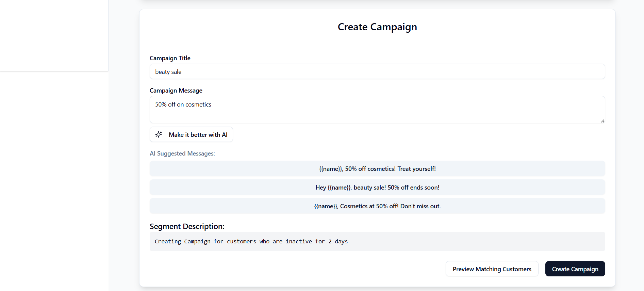
Task: Click the Segment Description heading
Action: point(187,226)
